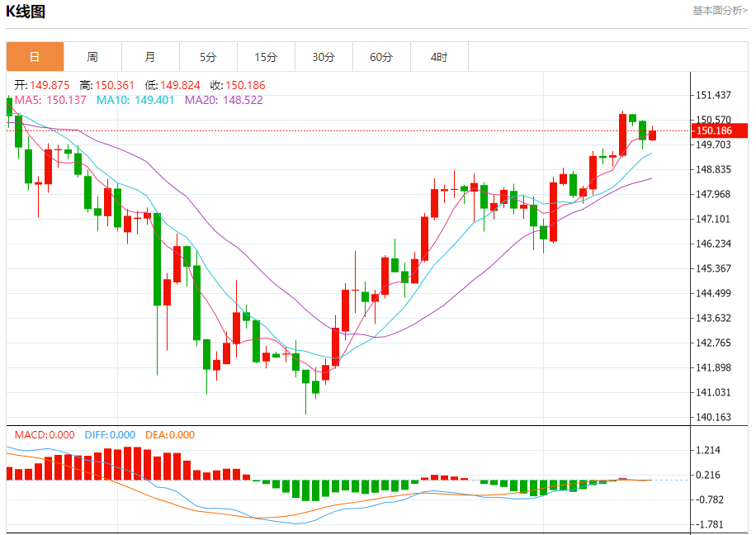The image size is (756, 535).
Task: Click the MA5: 150.137 label
Action: point(50,101)
